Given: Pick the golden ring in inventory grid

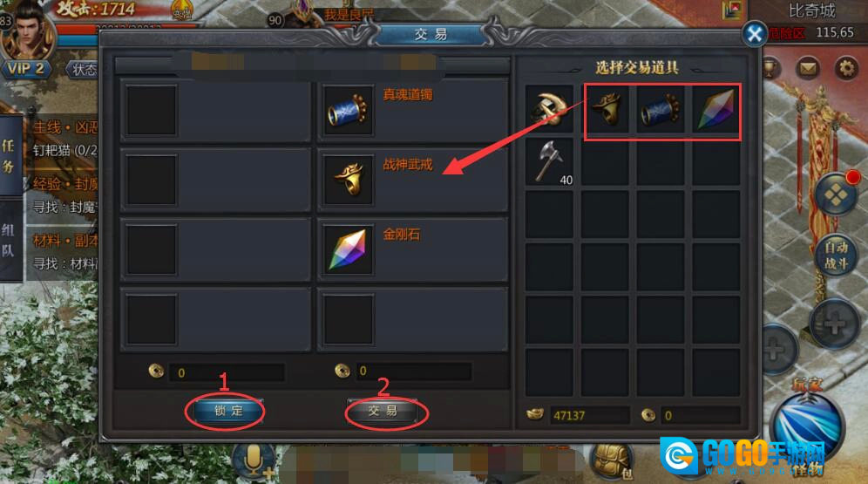Looking at the screenshot, I should (x=606, y=108).
